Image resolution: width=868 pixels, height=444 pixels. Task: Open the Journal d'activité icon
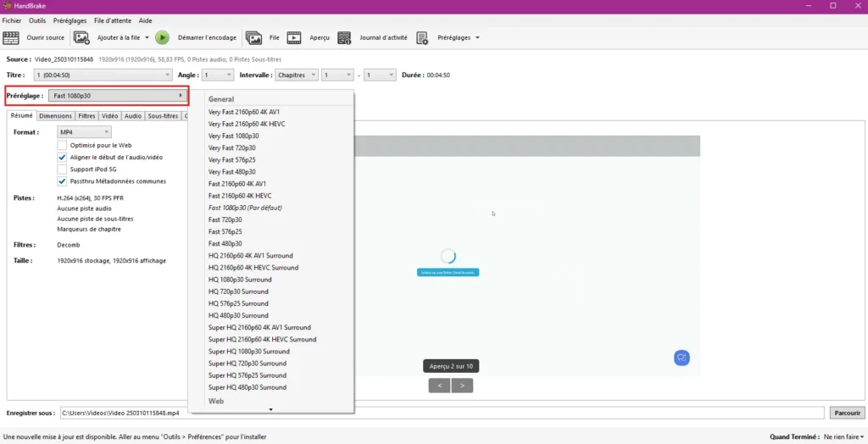click(344, 37)
